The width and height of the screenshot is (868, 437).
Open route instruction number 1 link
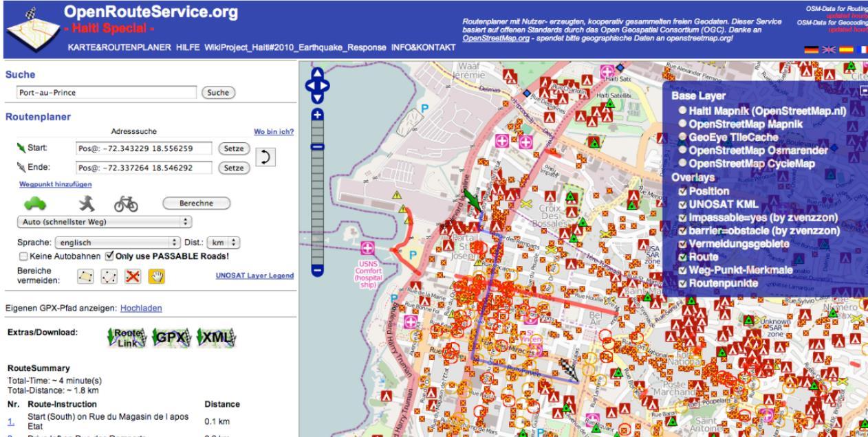pos(10,422)
